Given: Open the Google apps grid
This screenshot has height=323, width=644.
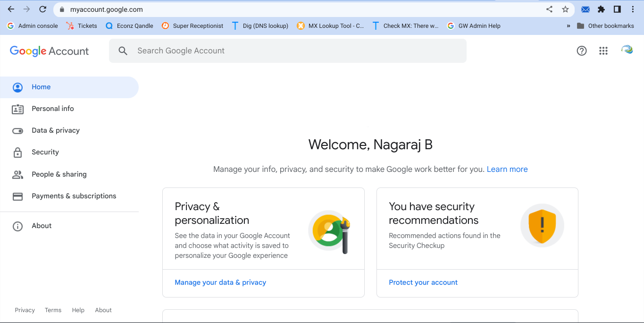Looking at the screenshot, I should (603, 51).
